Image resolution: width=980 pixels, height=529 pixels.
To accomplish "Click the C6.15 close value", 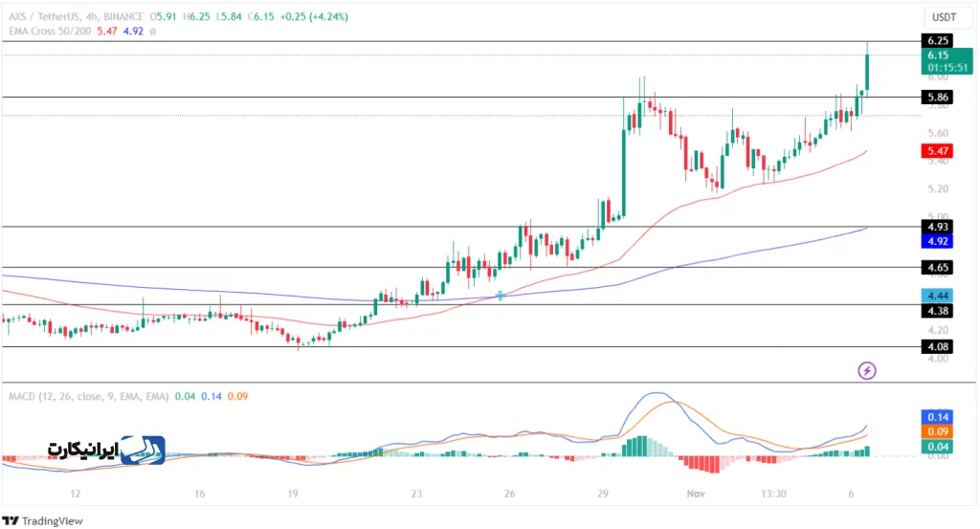I will point(261,16).
